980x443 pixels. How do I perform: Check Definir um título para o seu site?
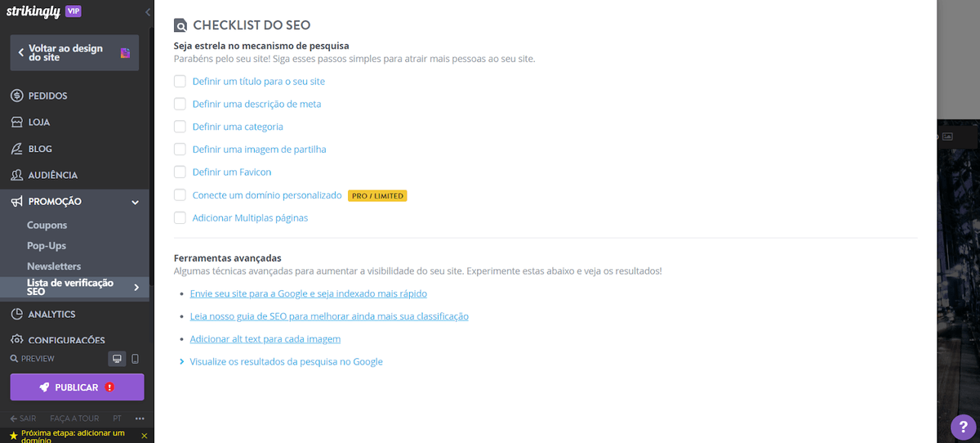(x=180, y=81)
